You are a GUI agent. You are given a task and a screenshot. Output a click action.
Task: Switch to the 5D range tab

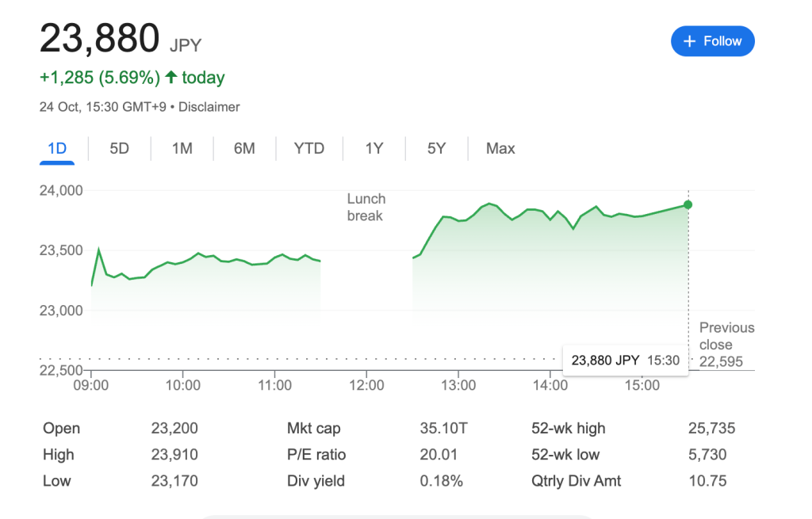coord(119,149)
